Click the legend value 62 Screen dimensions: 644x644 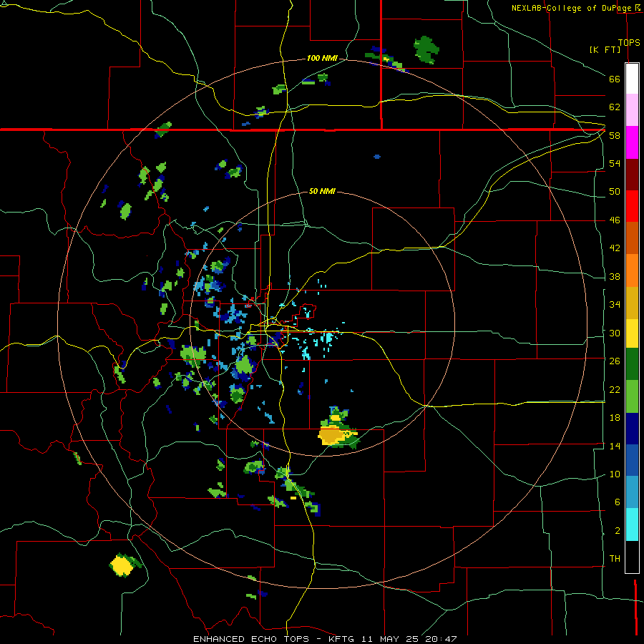[615, 107]
